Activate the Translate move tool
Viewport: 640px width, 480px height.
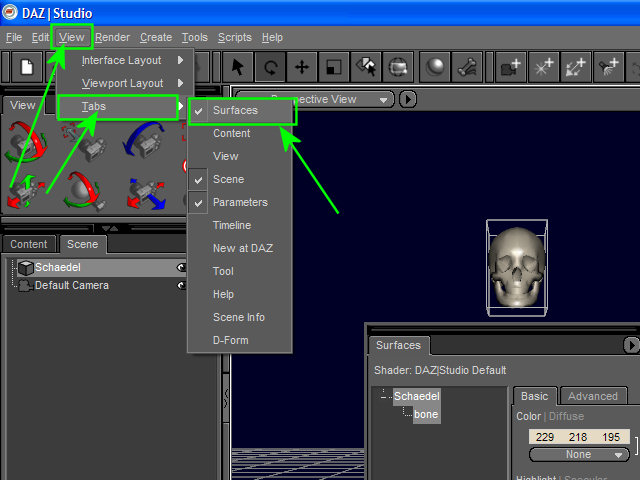point(302,67)
